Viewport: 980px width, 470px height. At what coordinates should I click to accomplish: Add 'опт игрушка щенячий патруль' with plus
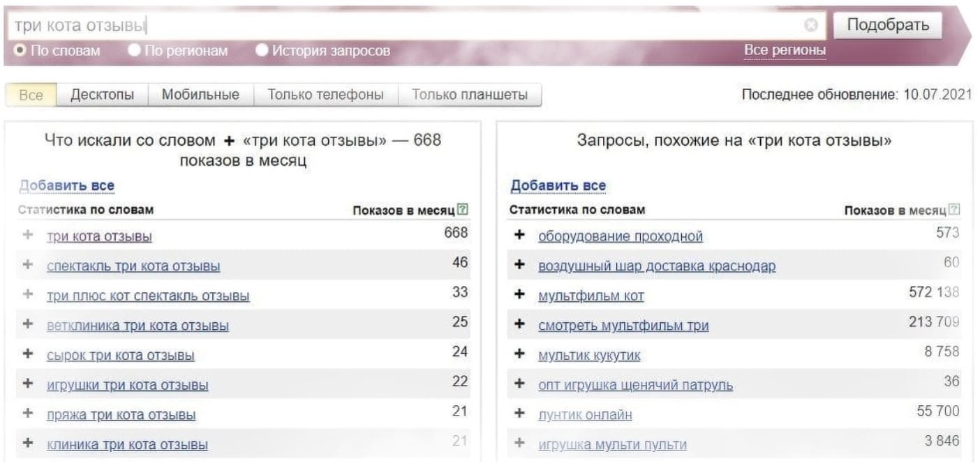519,384
